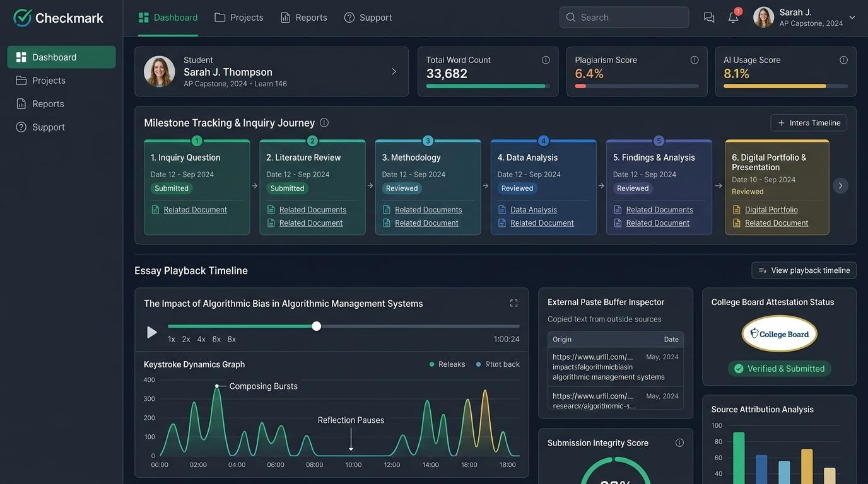
Task: Click the Total Word Count info icon
Action: (546, 60)
